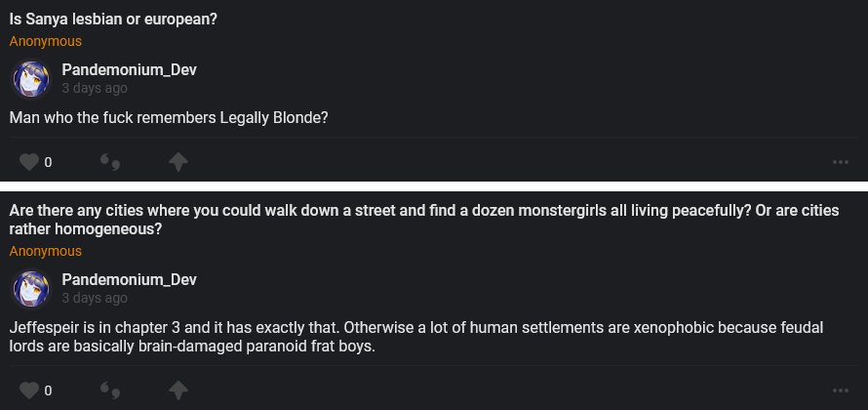Share the Legally Blonde answer via arrow icon

(178, 162)
